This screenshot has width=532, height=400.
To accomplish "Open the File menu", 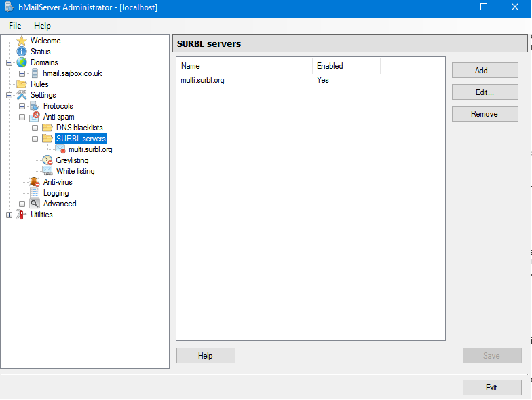I will (15, 26).
